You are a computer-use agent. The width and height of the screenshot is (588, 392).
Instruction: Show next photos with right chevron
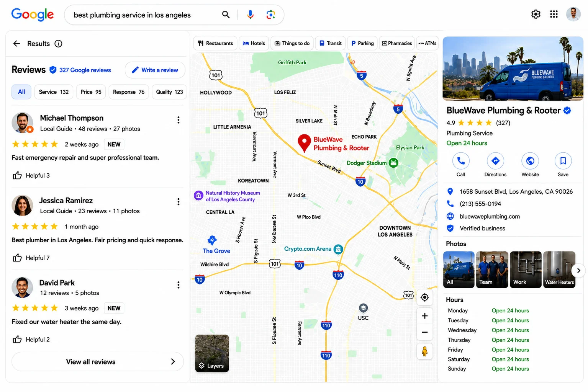(x=578, y=270)
